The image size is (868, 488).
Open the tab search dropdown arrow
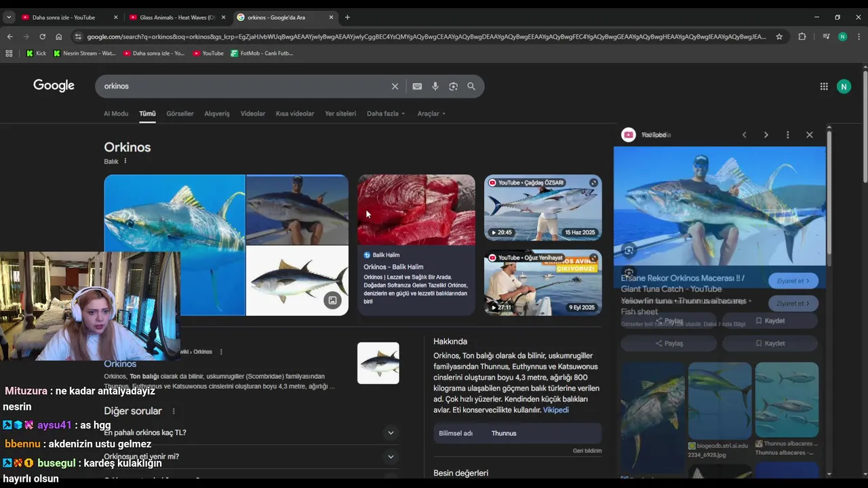point(9,17)
